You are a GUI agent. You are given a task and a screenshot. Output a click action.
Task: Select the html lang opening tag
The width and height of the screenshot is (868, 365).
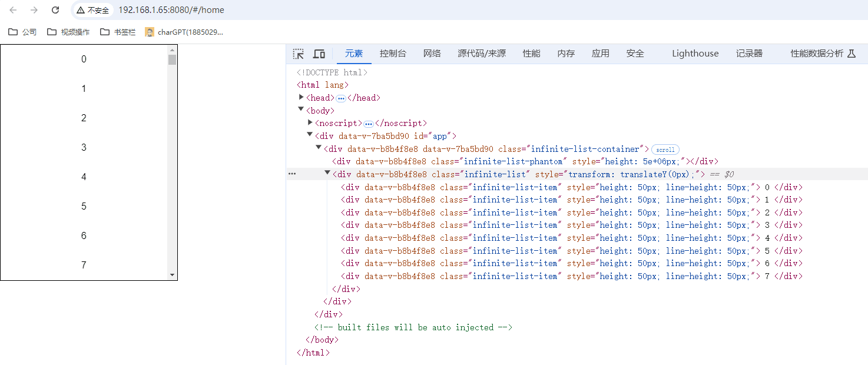click(x=323, y=85)
